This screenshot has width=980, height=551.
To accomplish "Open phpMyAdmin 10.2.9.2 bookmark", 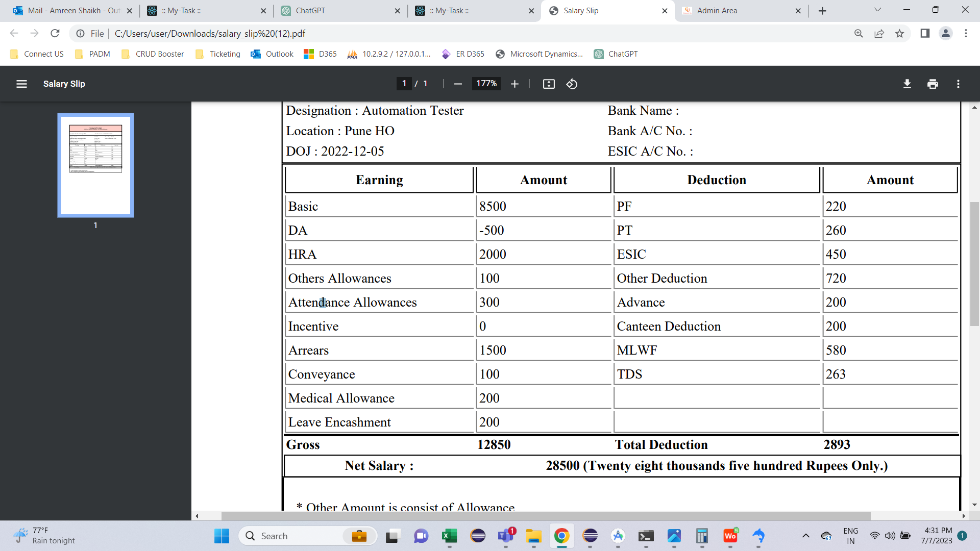I will click(x=389, y=54).
